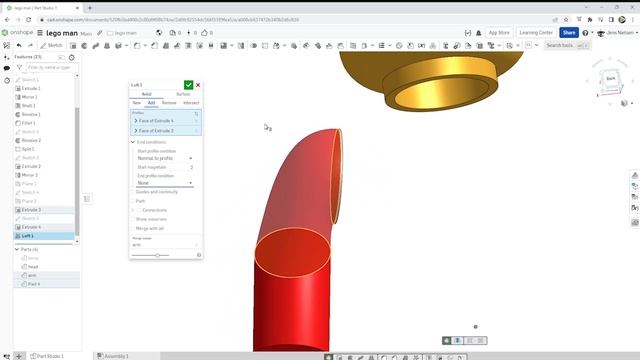Open the versions and history icon on left
The image size is (640, 360).
(x=7, y=80)
